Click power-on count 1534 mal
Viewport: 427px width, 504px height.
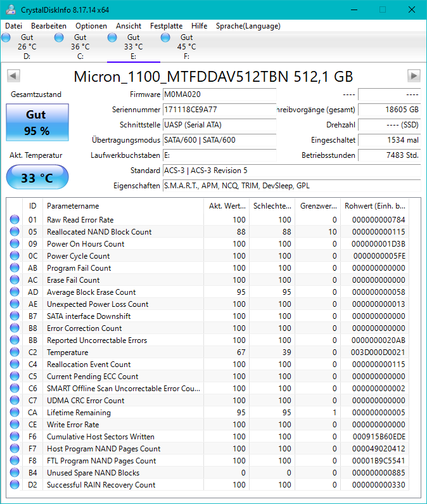click(x=390, y=140)
